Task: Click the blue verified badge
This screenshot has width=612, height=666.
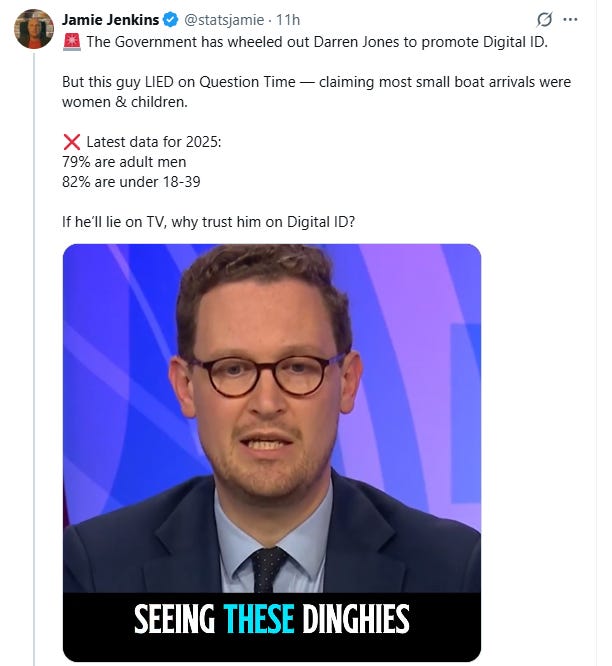Action: click(x=171, y=20)
